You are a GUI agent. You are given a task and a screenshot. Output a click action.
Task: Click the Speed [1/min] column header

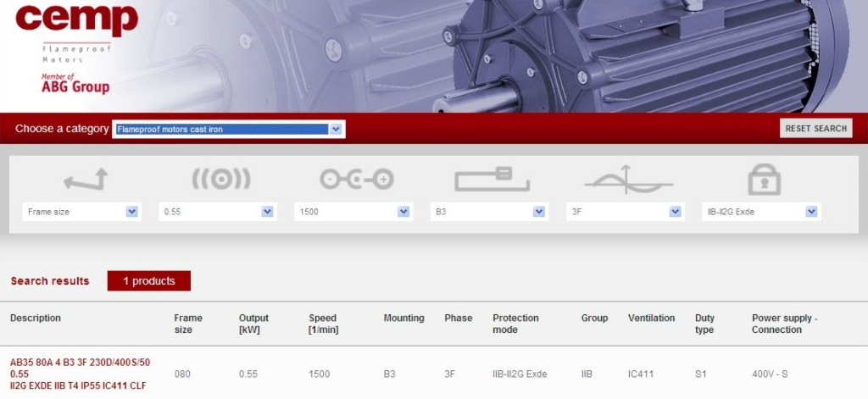point(323,324)
